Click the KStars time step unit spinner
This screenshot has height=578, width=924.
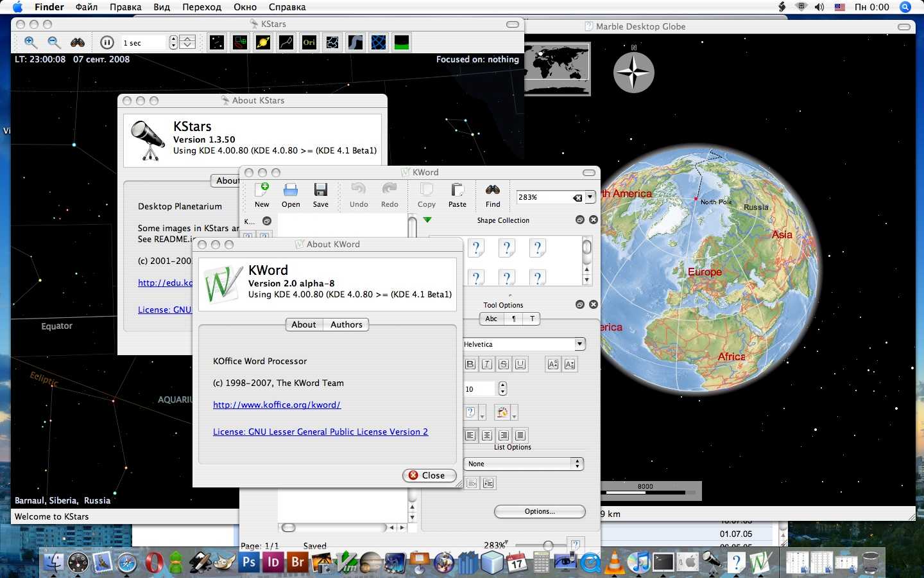pyautogui.click(x=187, y=43)
